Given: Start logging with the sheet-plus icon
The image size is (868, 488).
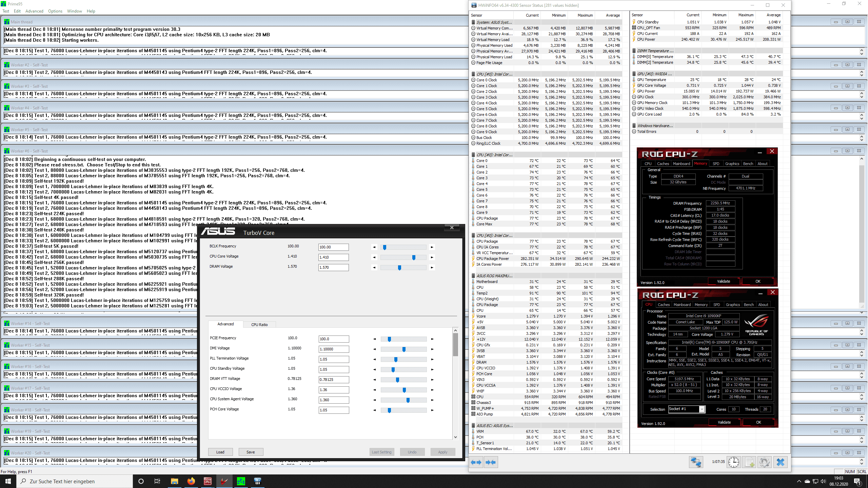Looking at the screenshot, I should [x=749, y=462].
